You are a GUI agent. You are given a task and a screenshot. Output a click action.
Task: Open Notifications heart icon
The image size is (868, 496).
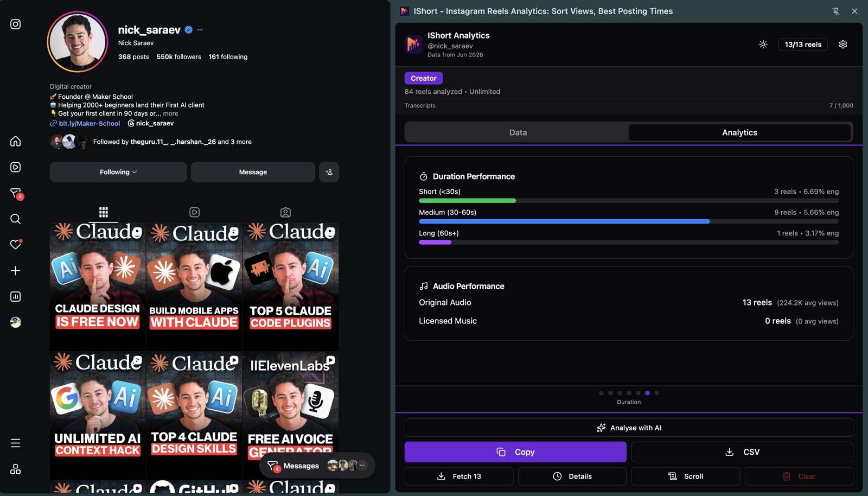click(x=16, y=244)
